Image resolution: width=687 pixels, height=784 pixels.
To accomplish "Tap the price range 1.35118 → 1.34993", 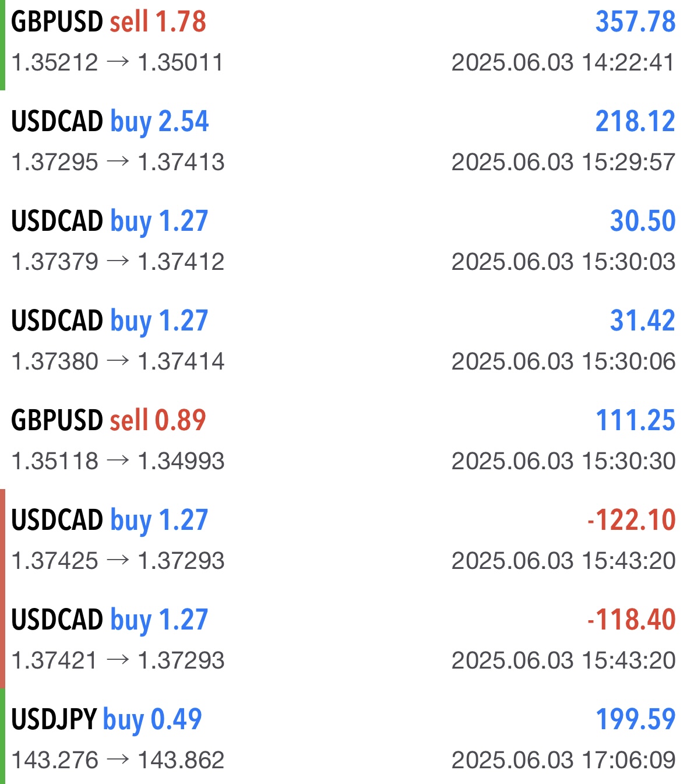I will coord(118,461).
